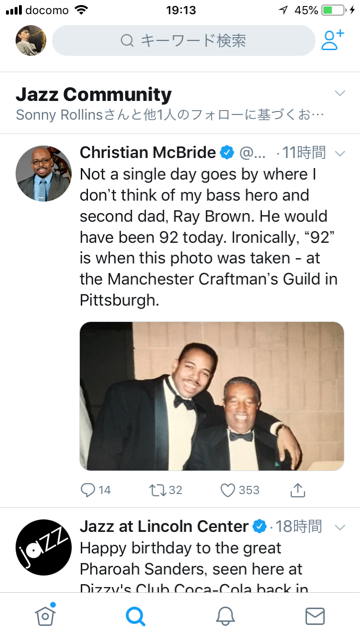Screen dimensions: 360x640
Task: Open Jazz at Lincoln Center avatar
Action: pyautogui.click(x=43, y=547)
